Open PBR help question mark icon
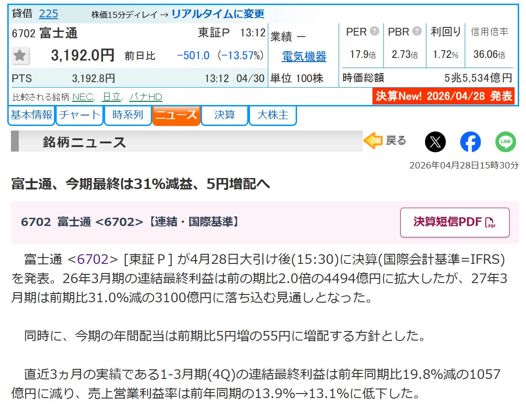526x420 pixels. click(x=417, y=31)
